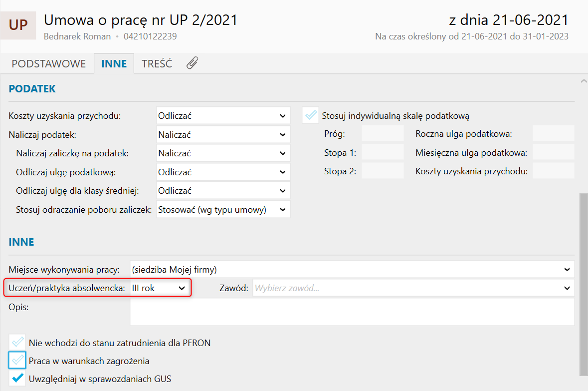Open the TREŚĆ tab
Viewport: 588px width, 391px height.
(157, 64)
